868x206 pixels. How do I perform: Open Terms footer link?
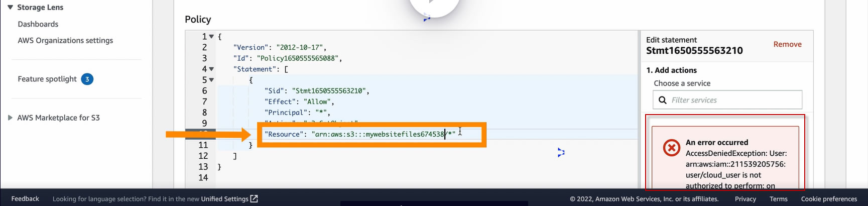778,199
